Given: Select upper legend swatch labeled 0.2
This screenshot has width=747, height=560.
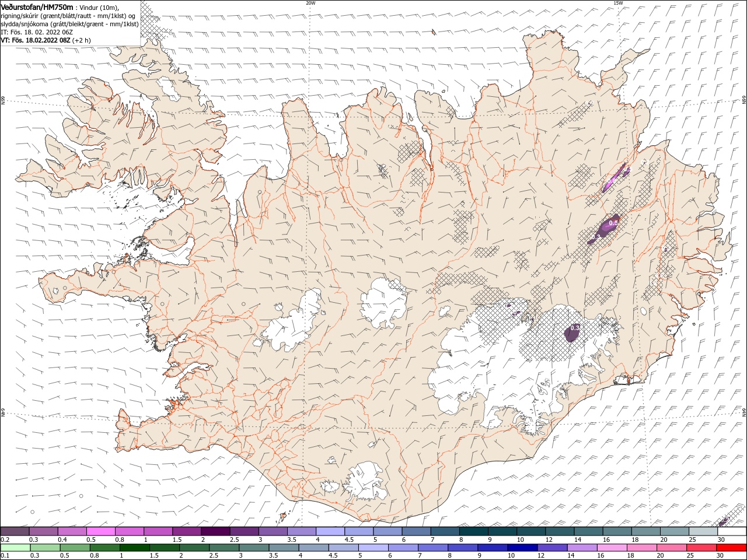Looking at the screenshot, I should click(x=15, y=531).
